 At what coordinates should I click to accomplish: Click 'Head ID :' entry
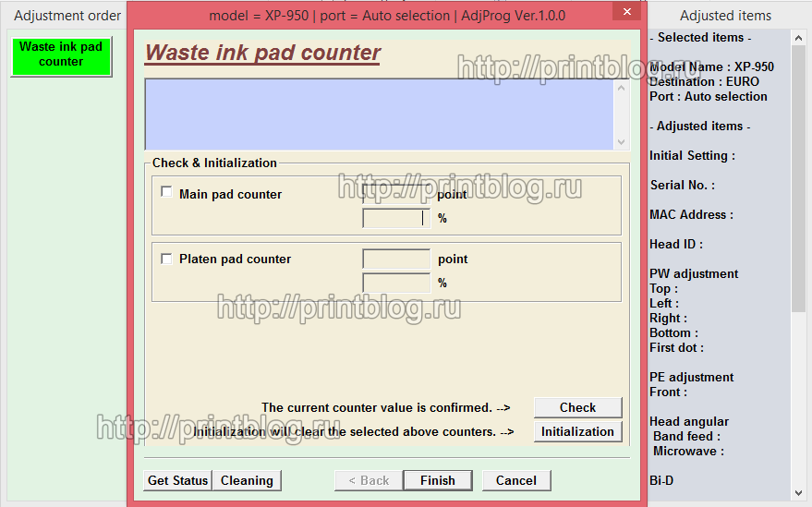click(676, 244)
